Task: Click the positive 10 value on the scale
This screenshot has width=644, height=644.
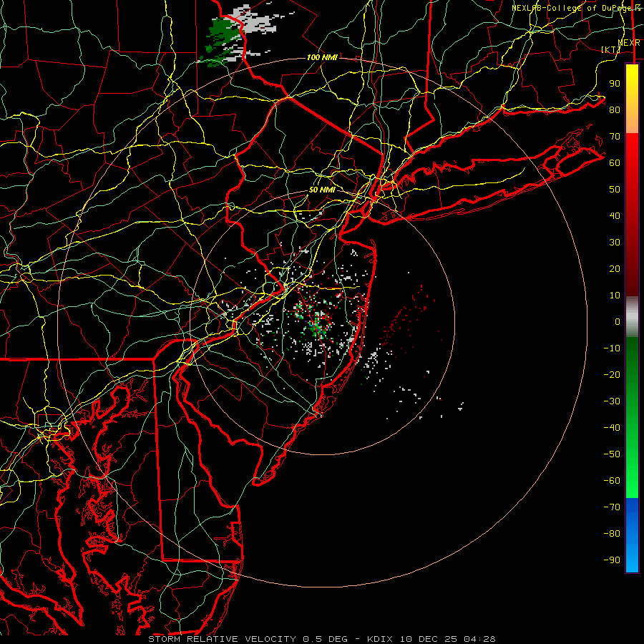Action: click(x=615, y=296)
